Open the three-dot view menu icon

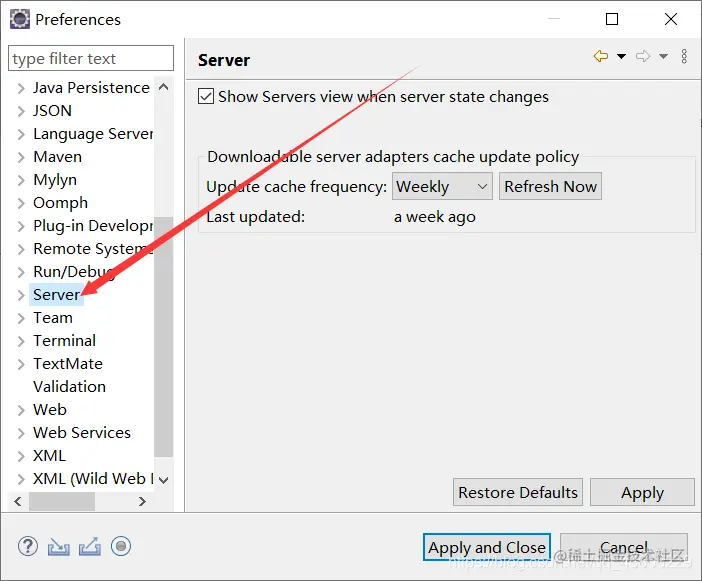point(684,56)
